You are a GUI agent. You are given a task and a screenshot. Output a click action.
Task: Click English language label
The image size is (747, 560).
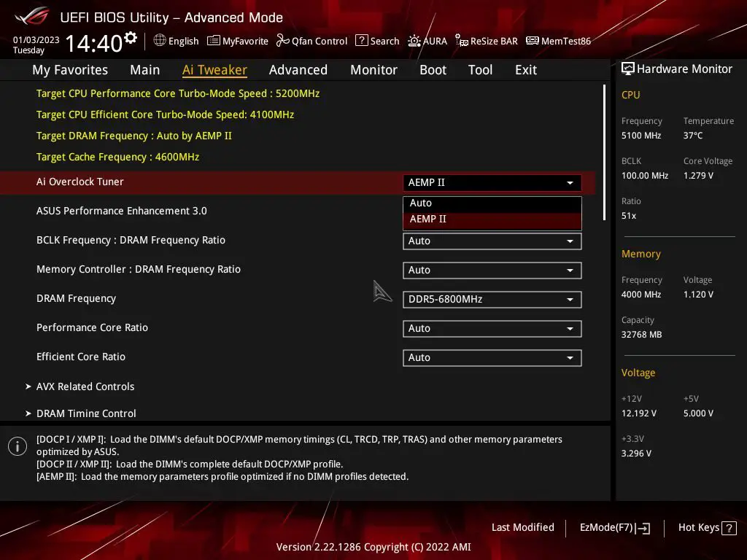pos(183,42)
